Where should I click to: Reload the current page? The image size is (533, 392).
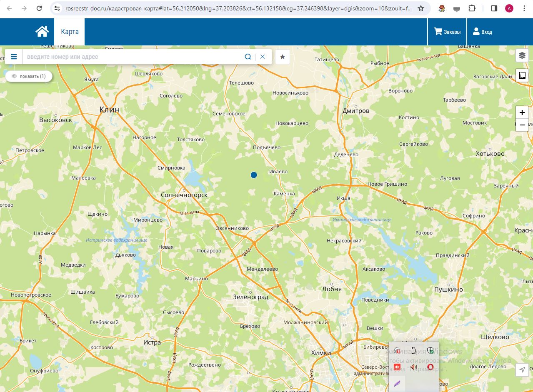point(39,8)
